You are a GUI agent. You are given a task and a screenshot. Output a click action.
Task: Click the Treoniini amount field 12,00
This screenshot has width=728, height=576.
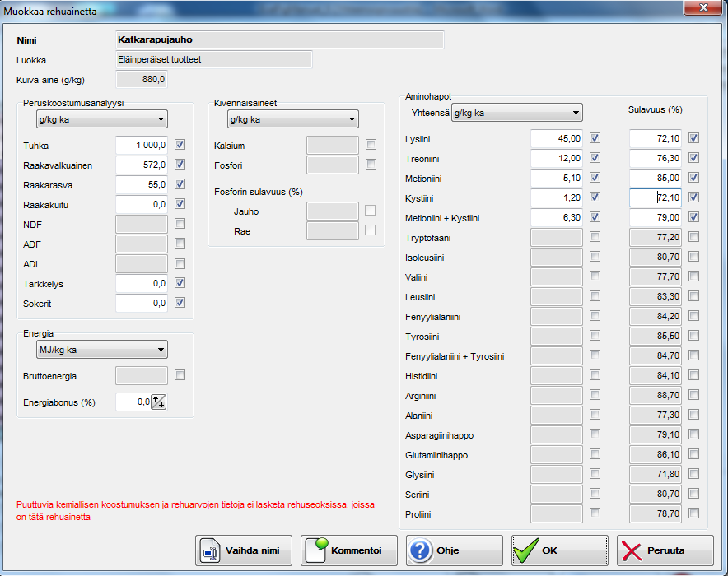(x=557, y=159)
